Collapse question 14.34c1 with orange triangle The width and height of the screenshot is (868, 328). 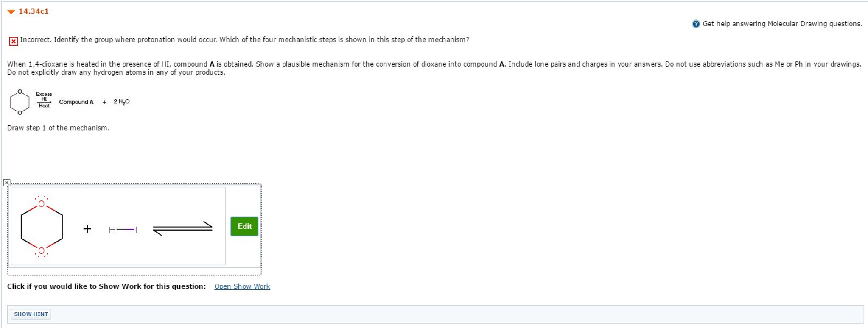[11, 11]
